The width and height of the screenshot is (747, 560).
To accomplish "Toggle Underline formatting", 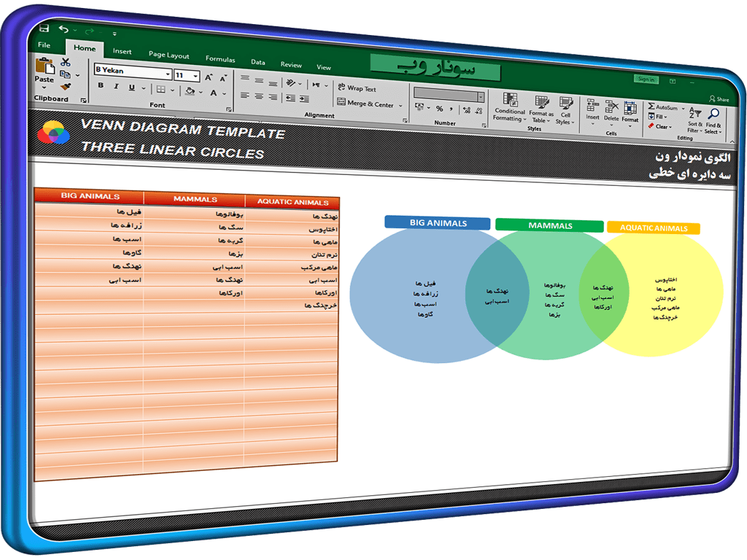I will (x=131, y=87).
